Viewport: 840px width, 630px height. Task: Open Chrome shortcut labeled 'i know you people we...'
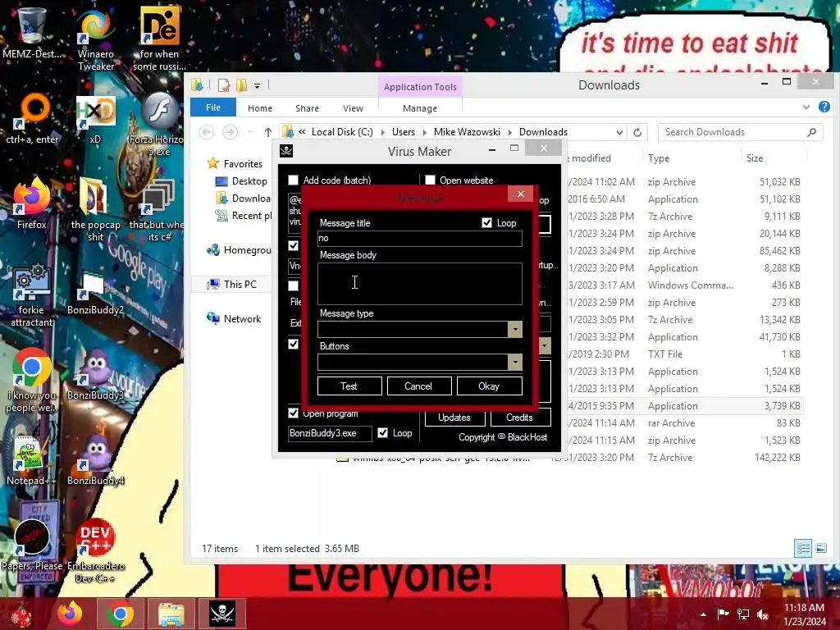point(32,379)
